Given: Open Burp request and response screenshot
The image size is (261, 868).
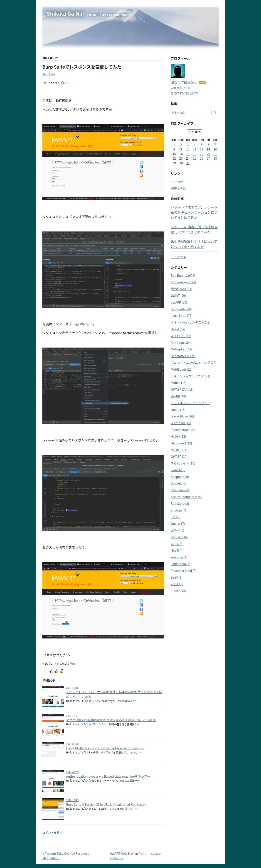Looking at the screenshot, I should [x=103, y=270].
